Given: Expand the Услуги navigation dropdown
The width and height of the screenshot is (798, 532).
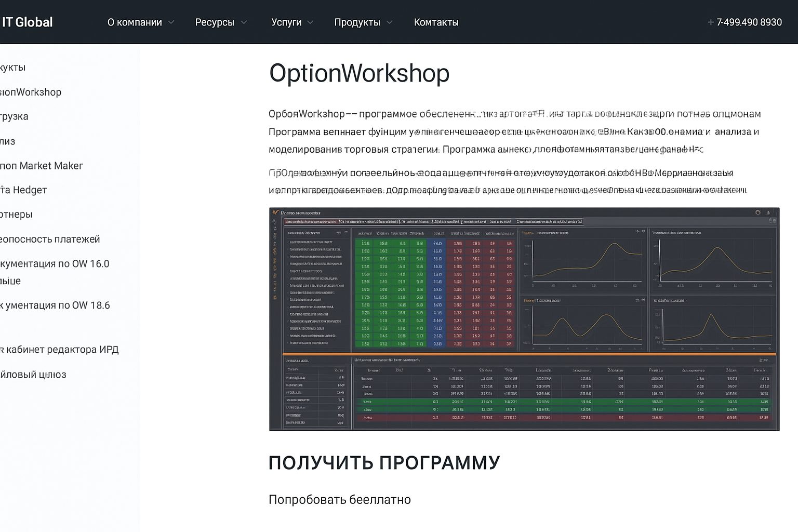Looking at the screenshot, I should tap(292, 22).
